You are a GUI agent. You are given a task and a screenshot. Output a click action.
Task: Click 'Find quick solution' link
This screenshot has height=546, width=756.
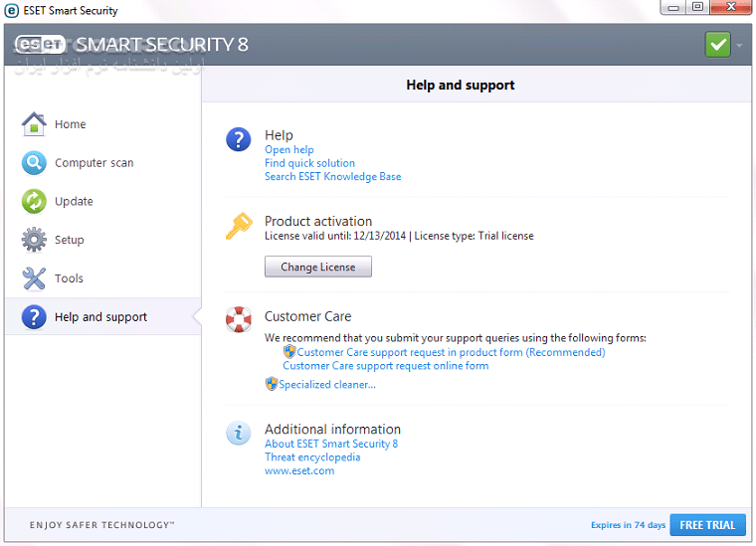click(309, 163)
